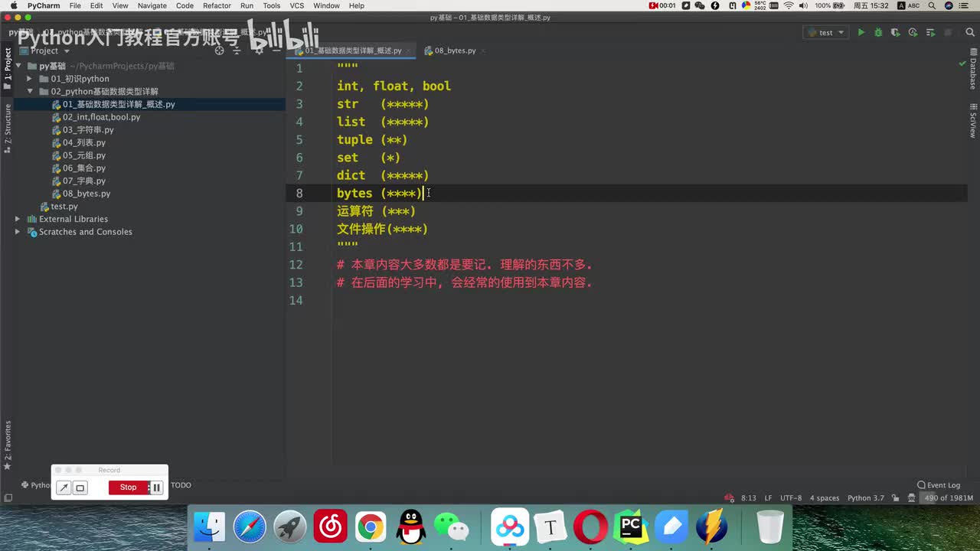Click the pointer tool in Record widget

pos(64,487)
